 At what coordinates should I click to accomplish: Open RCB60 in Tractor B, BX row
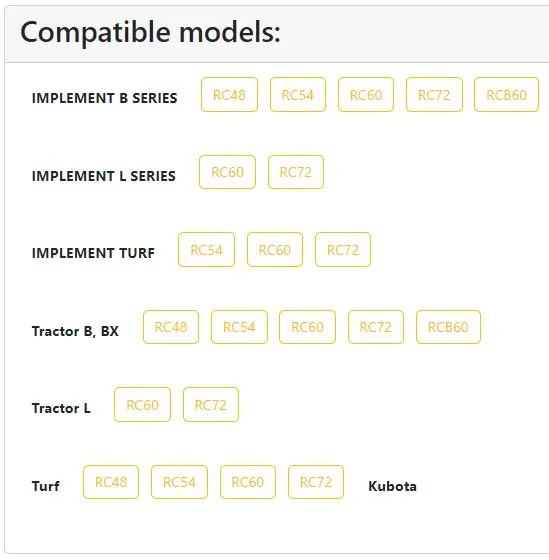click(448, 327)
